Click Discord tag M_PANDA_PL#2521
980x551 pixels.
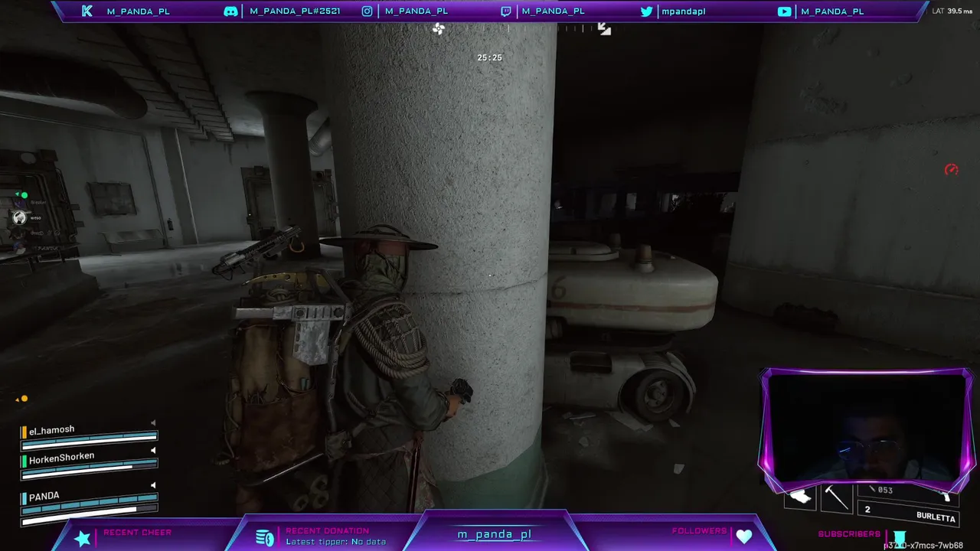click(x=295, y=11)
